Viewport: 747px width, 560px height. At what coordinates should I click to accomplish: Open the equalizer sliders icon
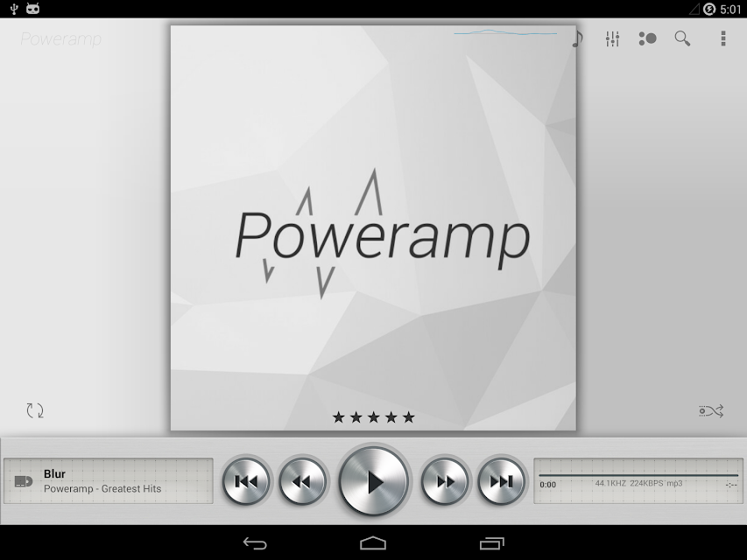(612, 38)
